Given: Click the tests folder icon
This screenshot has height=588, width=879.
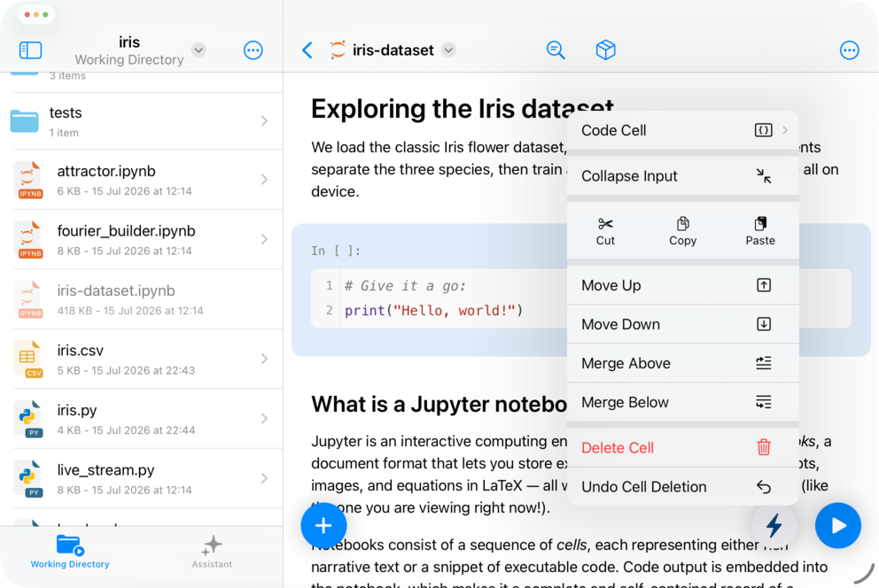Looking at the screenshot, I should tap(24, 121).
